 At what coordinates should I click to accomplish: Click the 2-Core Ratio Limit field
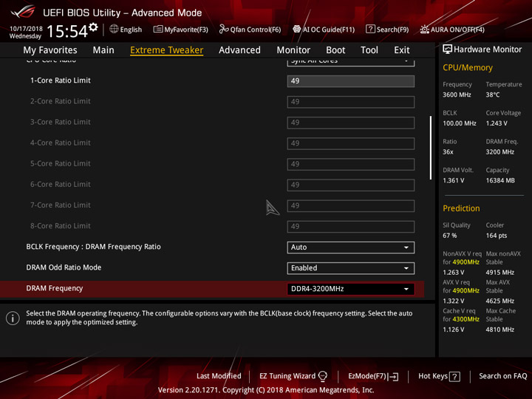350,102
